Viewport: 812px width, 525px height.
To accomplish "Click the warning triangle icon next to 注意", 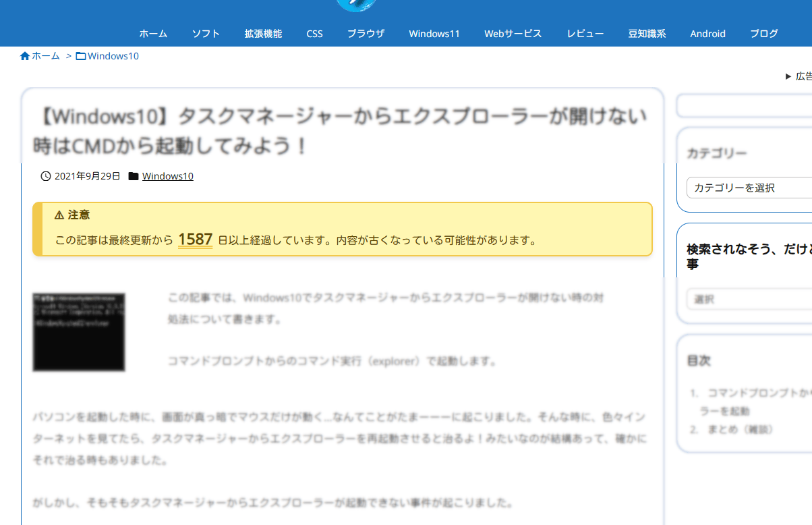I will tap(59, 215).
